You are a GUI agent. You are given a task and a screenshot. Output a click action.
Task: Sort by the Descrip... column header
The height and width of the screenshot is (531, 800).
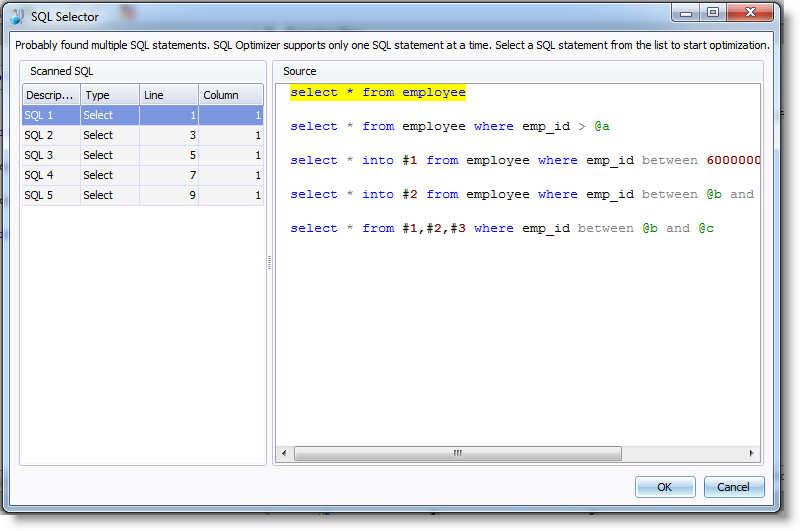tap(51, 95)
